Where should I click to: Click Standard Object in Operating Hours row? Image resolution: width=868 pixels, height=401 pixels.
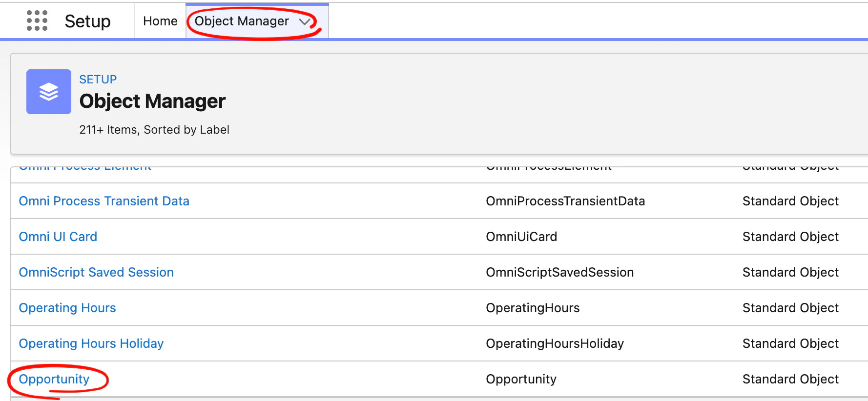pos(790,308)
